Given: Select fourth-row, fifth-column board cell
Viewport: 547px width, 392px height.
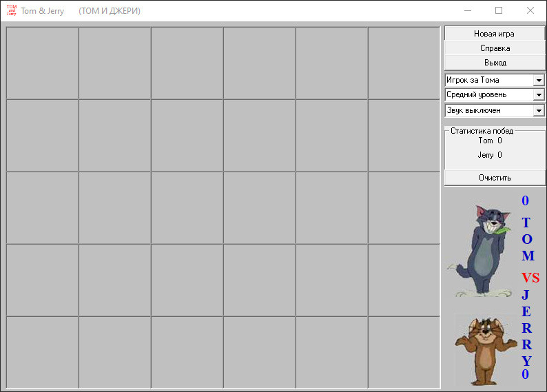Looking at the screenshot, I should [332, 280].
